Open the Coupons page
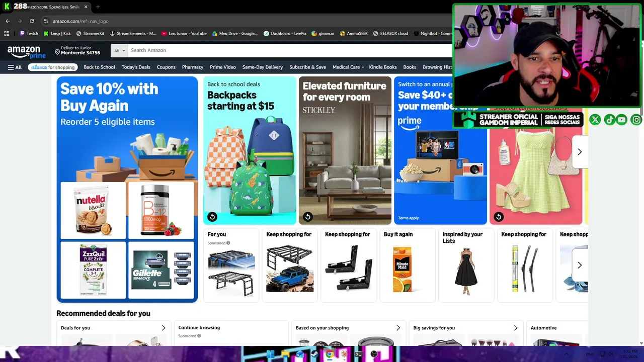The height and width of the screenshot is (362, 644). coord(166,67)
